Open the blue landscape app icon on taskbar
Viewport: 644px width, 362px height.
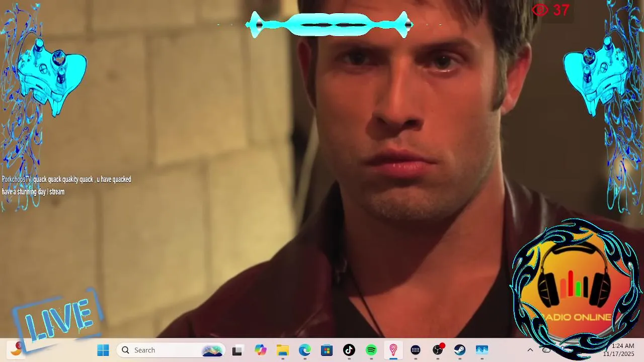pyautogui.click(x=482, y=350)
